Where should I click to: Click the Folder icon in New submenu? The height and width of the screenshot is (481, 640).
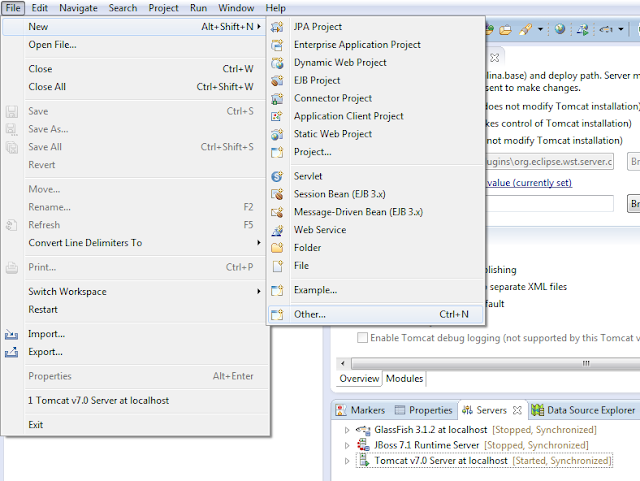click(277, 248)
